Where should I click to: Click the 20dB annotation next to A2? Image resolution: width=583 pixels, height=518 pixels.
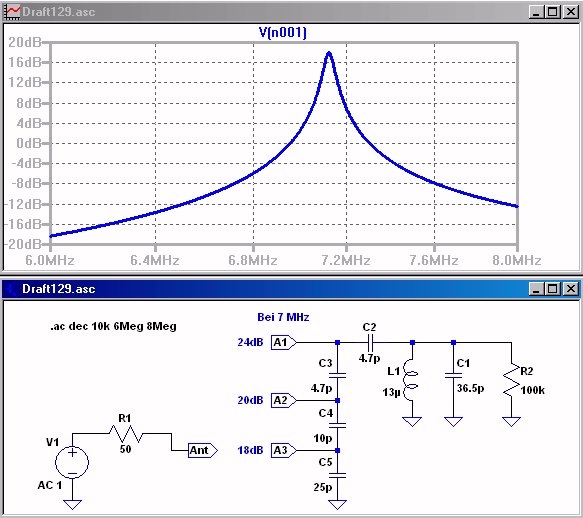click(250, 400)
